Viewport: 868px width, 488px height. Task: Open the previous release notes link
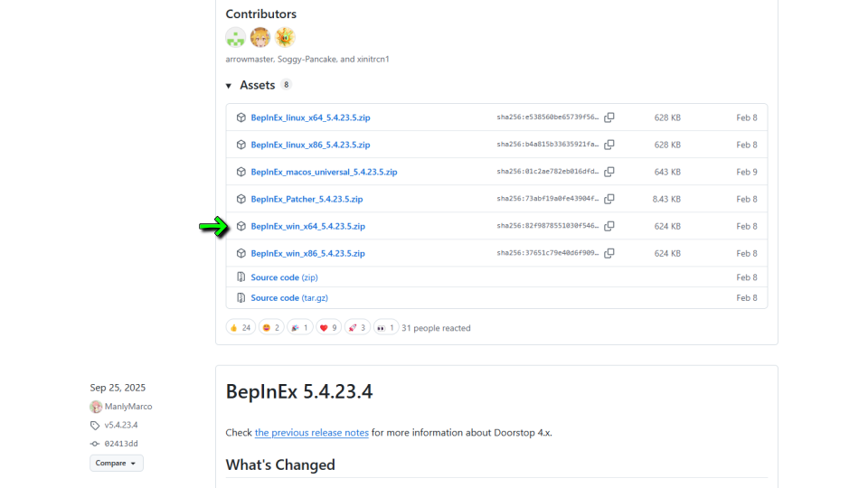[x=311, y=433]
